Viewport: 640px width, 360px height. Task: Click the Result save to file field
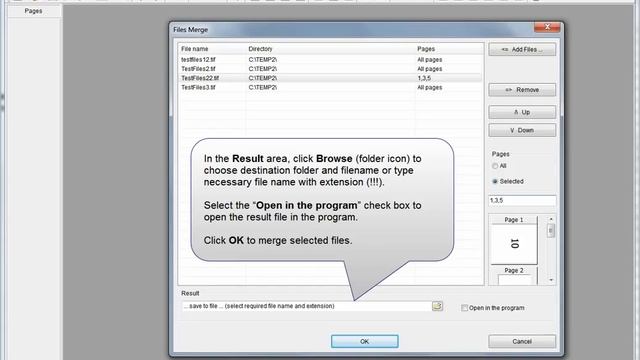[307, 306]
